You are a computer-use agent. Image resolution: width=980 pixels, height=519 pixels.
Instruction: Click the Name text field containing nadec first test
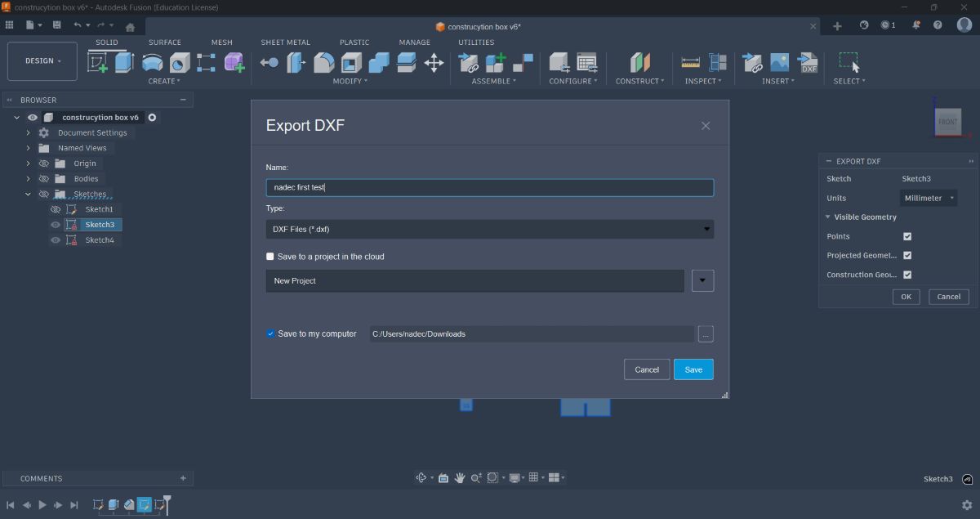pyautogui.click(x=489, y=187)
